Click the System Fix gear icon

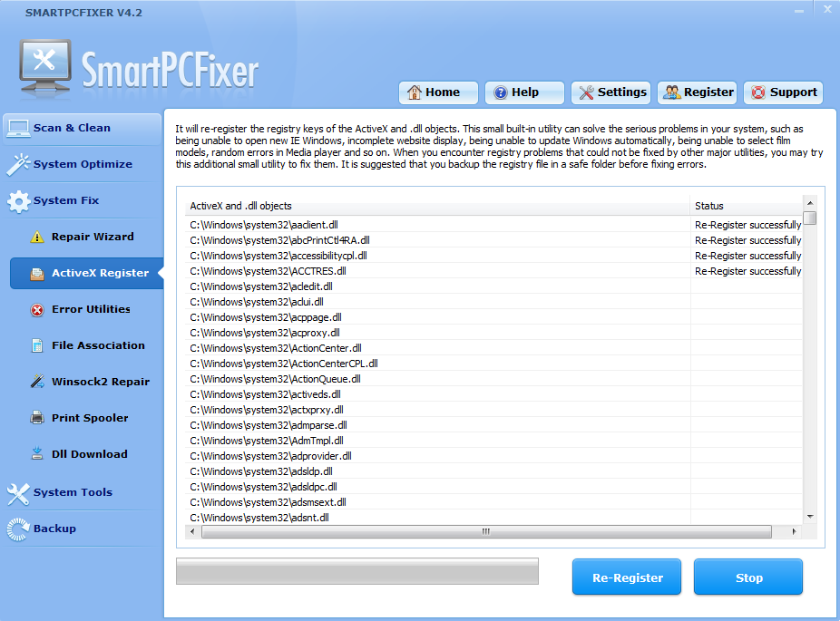[19, 201]
